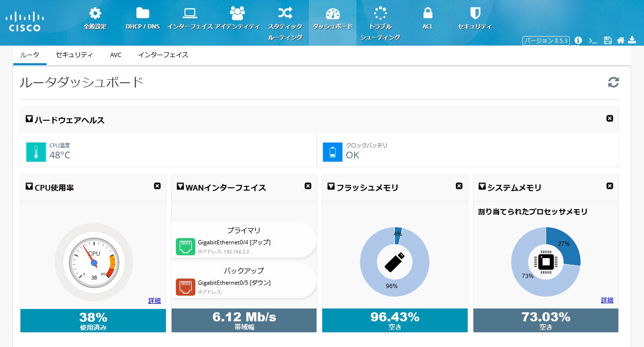
Task: Open アイデンティティ users menu
Action: click(237, 19)
